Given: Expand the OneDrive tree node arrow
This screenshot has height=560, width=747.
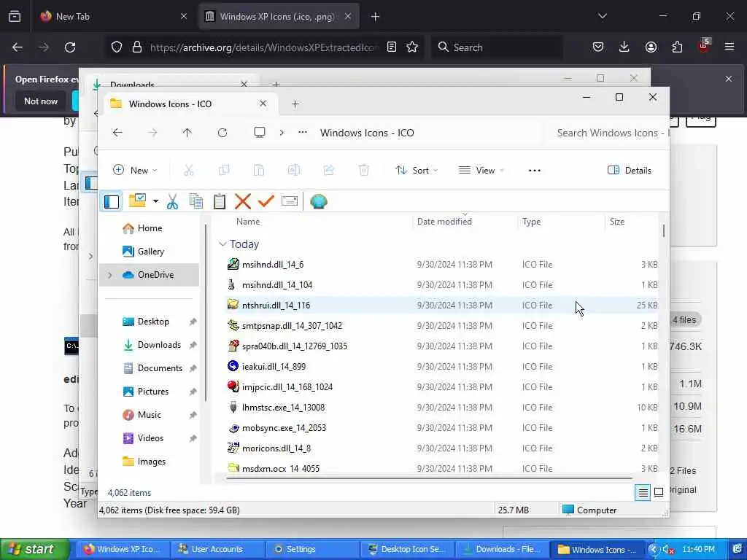Looking at the screenshot, I should point(110,275).
